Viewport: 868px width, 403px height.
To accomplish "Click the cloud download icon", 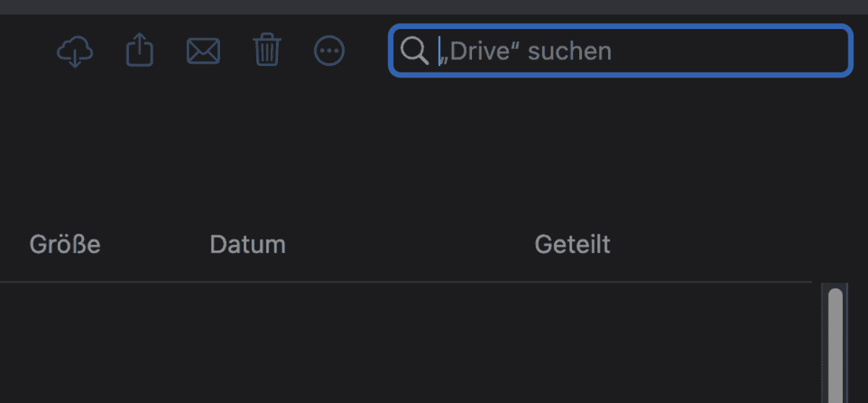I will pos(75,51).
